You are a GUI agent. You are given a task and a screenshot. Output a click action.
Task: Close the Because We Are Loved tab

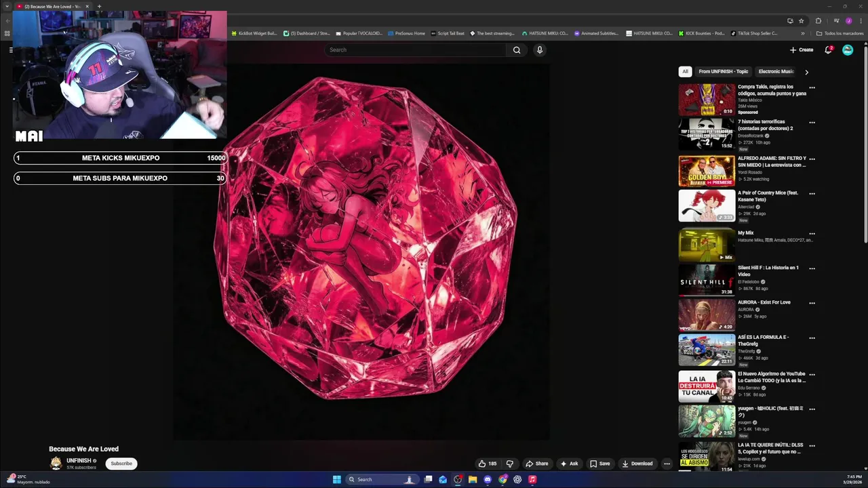pyautogui.click(x=87, y=6)
